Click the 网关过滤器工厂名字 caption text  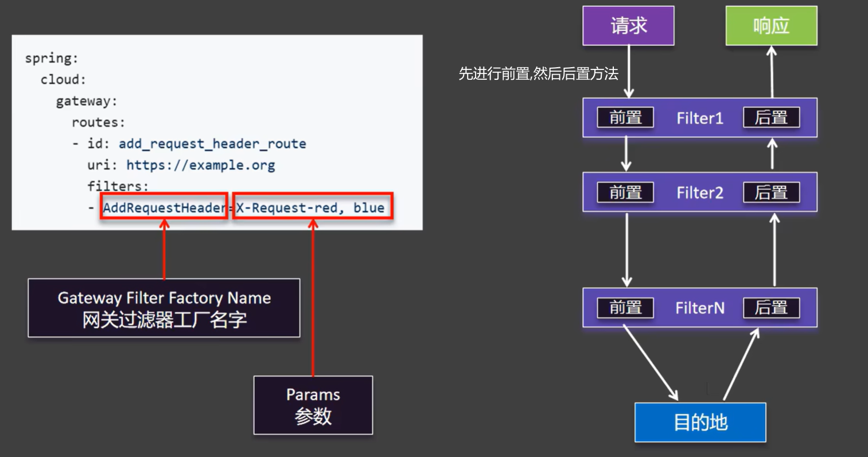click(164, 320)
